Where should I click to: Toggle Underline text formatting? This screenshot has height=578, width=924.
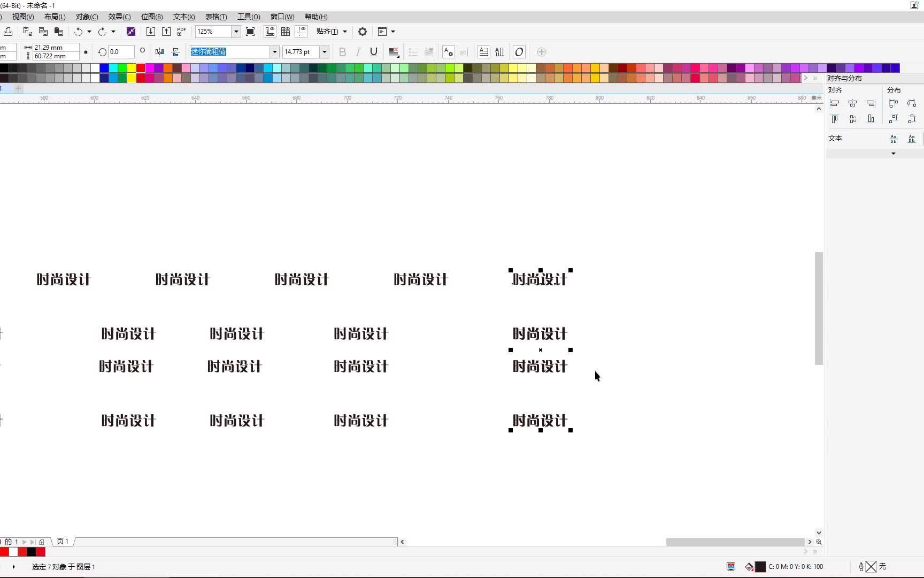(374, 52)
